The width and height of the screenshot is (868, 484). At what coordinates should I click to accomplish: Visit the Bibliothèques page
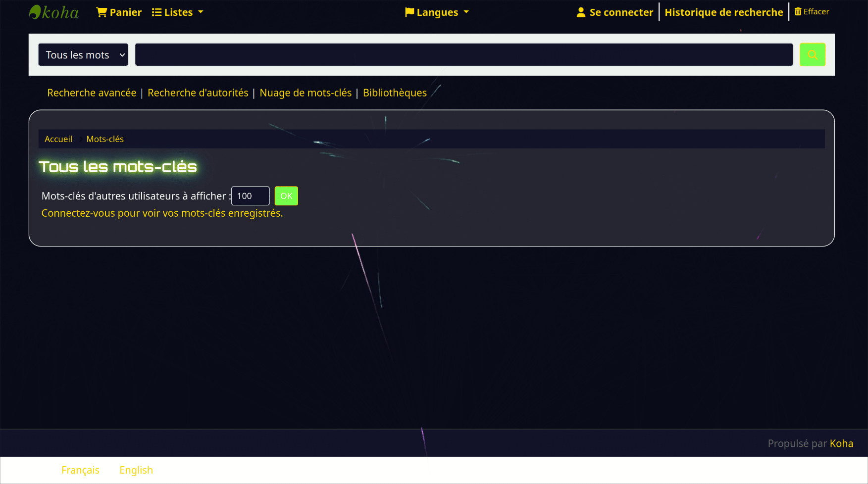pyautogui.click(x=395, y=93)
